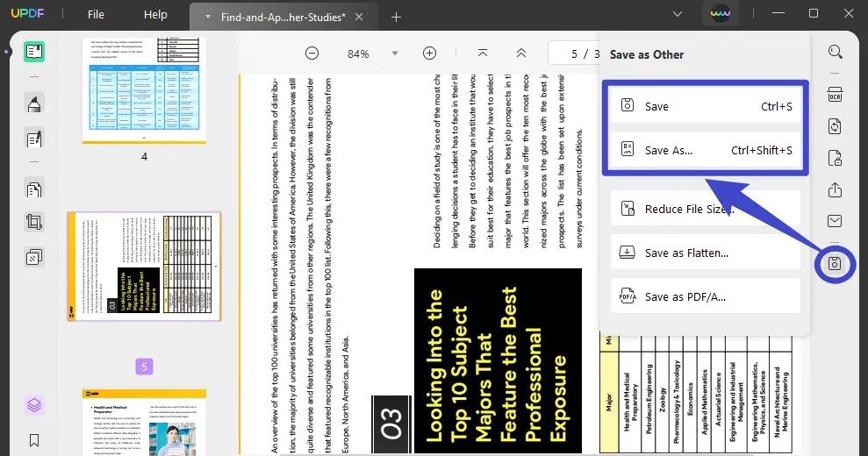Select page 6 thumbnail with Health and Medical
Screen dimensions: 868x456
tap(145, 423)
